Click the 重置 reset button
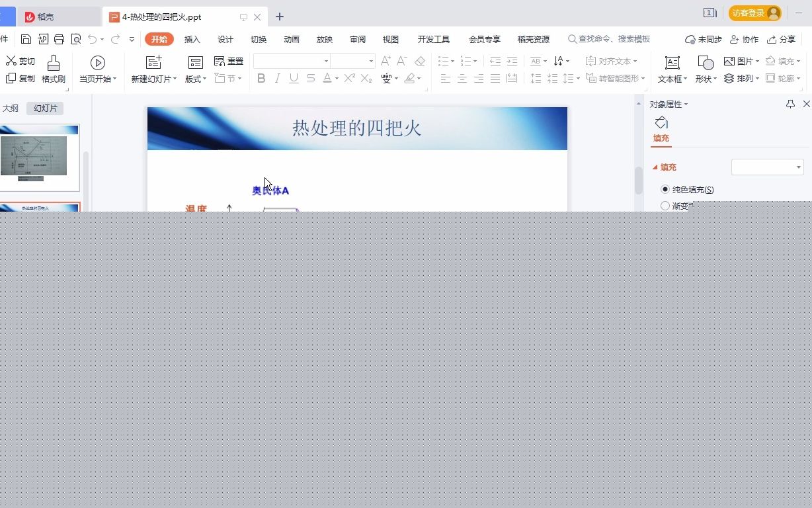812x508 pixels. click(229, 61)
